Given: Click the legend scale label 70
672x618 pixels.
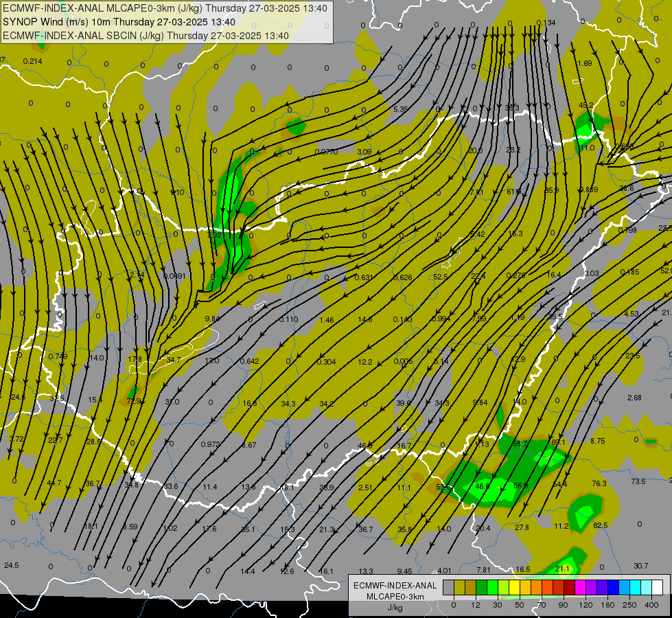Looking at the screenshot, I should [x=542, y=605].
